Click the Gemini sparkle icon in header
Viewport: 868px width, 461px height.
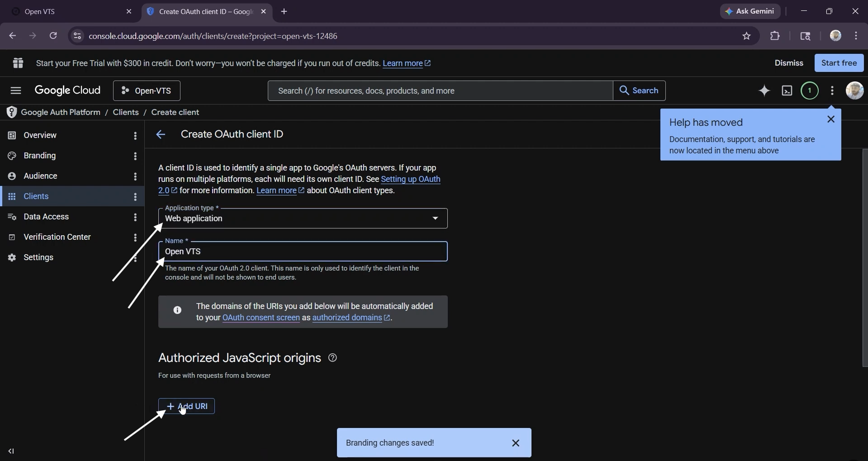[x=764, y=91]
